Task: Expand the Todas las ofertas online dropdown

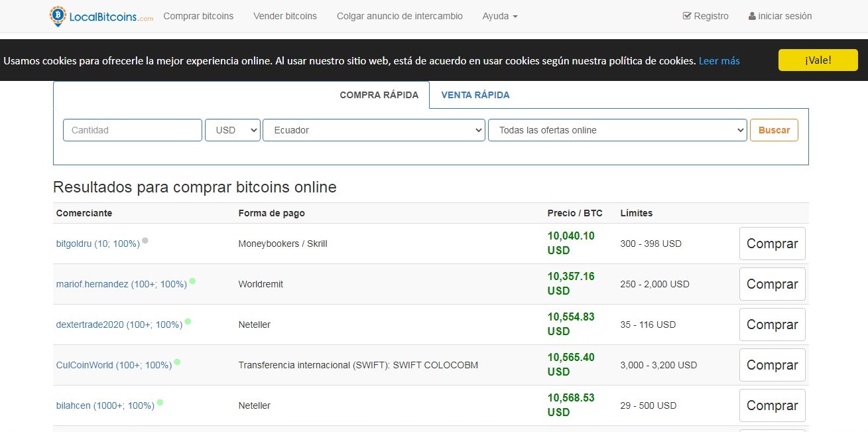Action: click(617, 130)
